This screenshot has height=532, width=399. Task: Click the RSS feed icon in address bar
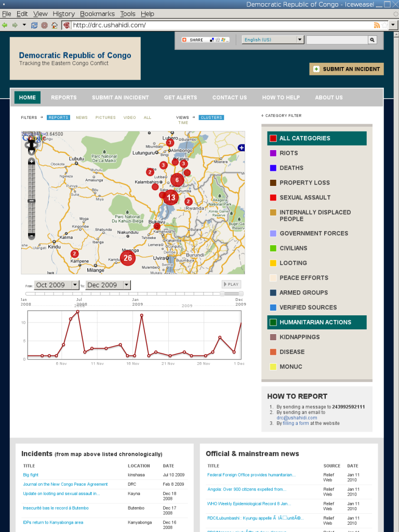coord(377,25)
